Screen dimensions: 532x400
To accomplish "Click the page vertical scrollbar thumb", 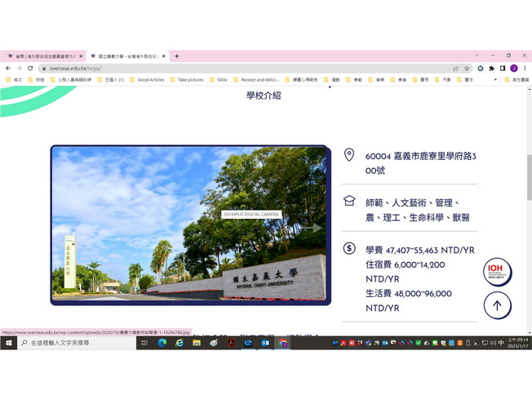I will [530, 176].
